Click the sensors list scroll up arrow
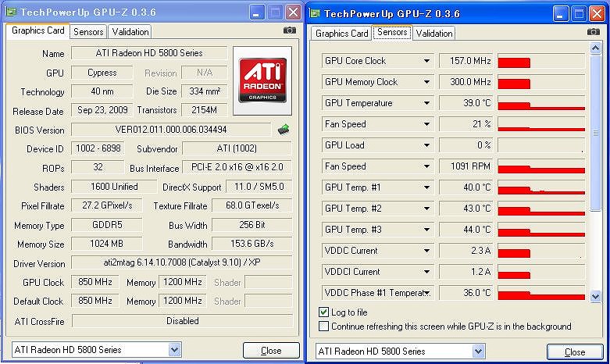This screenshot has width=610, height=364. (595, 48)
